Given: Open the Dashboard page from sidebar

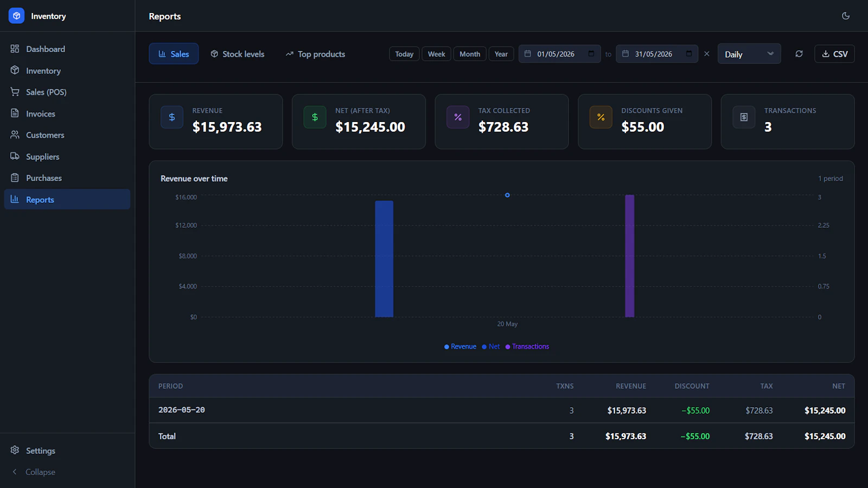Looking at the screenshot, I should coord(67,49).
